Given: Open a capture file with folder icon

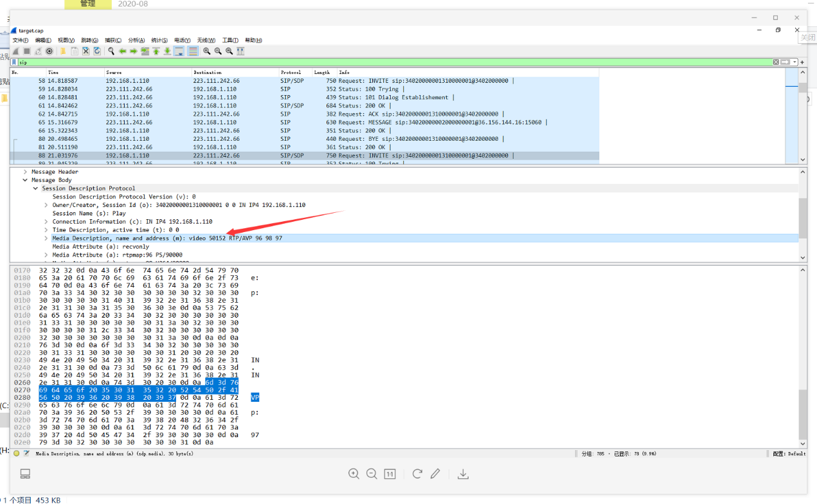Looking at the screenshot, I should [63, 51].
